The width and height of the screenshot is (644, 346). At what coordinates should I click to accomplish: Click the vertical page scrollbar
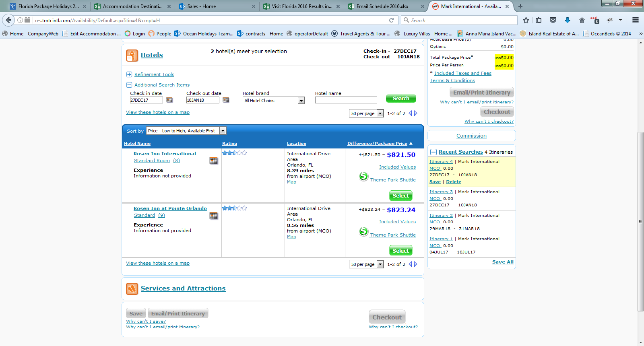[640, 221]
